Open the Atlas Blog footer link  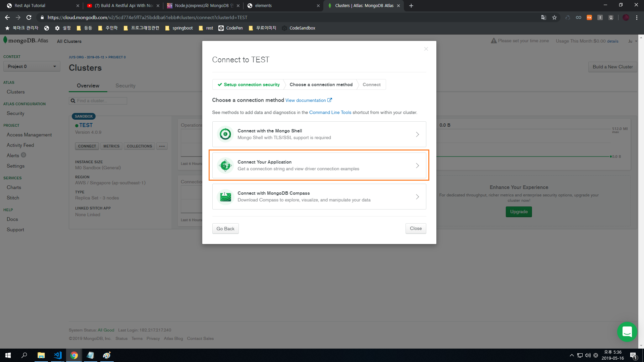[173, 339]
